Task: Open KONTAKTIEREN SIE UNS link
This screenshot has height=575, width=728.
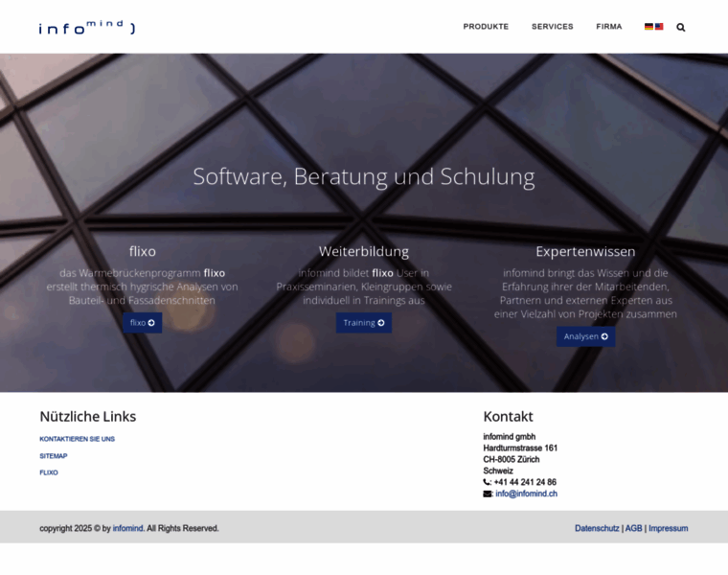Action: coord(77,439)
